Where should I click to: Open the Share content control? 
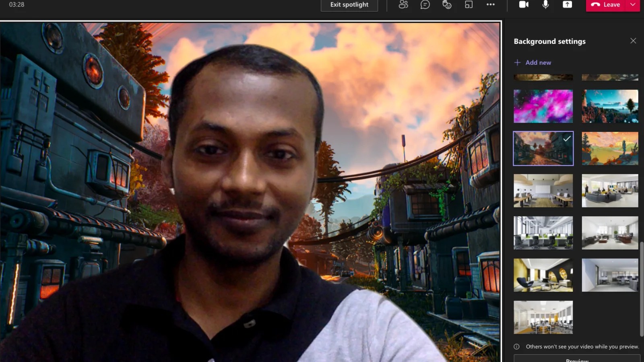tap(567, 4)
